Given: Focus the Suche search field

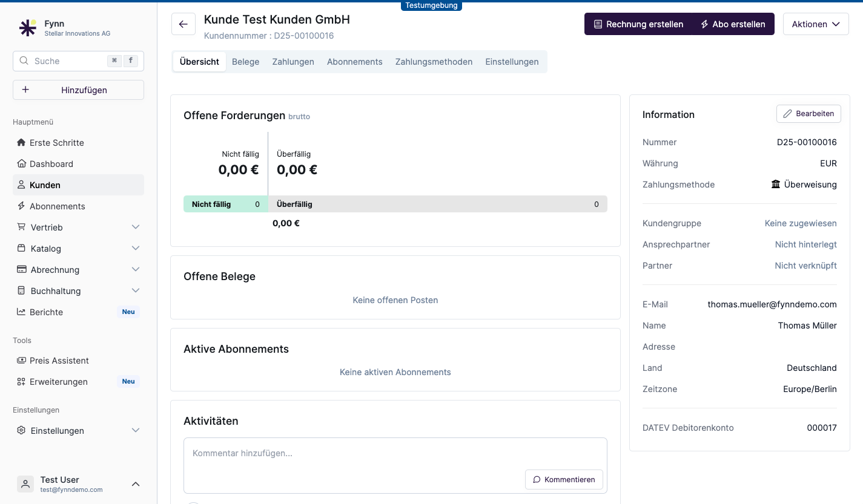Looking at the screenshot, I should [x=78, y=61].
